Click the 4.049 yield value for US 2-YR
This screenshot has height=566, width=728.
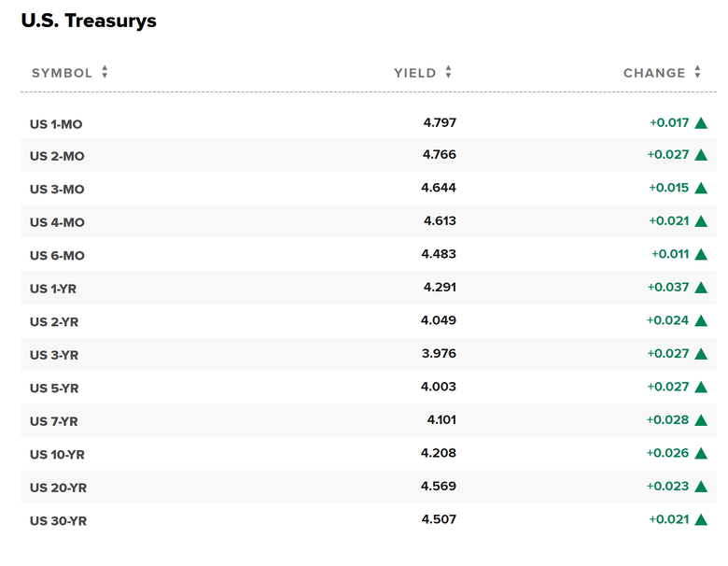pos(439,320)
